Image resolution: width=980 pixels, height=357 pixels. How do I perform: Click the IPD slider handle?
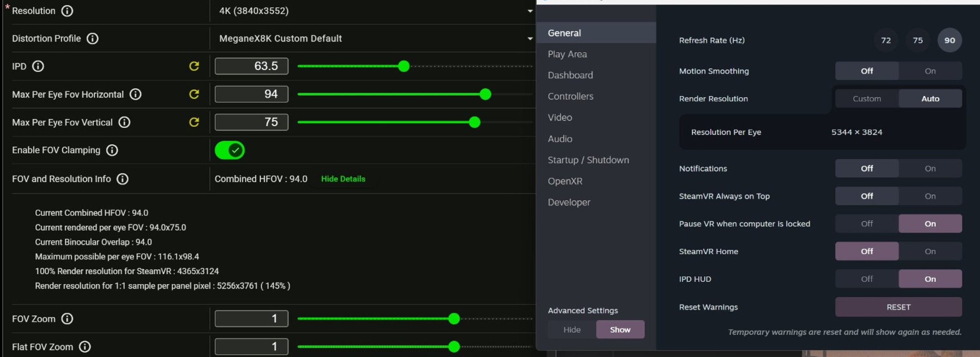coord(404,66)
